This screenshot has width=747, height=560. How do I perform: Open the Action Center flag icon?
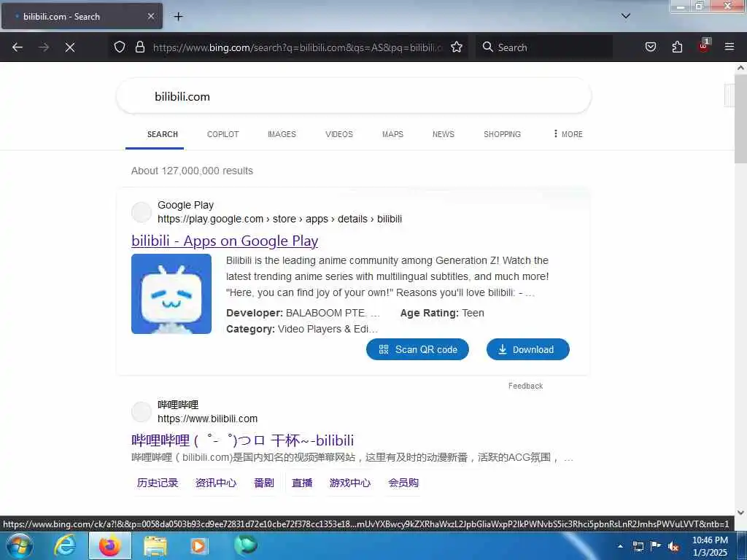pyautogui.click(x=656, y=546)
